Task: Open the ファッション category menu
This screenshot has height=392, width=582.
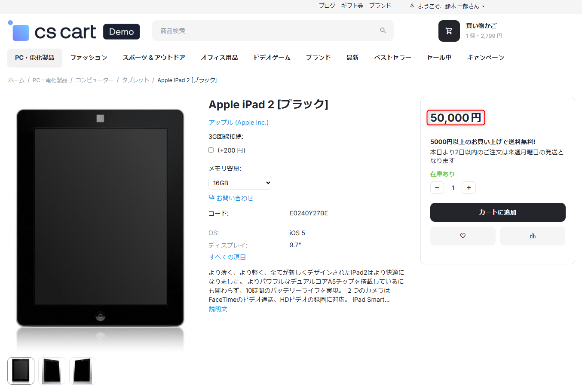Action: (x=89, y=58)
